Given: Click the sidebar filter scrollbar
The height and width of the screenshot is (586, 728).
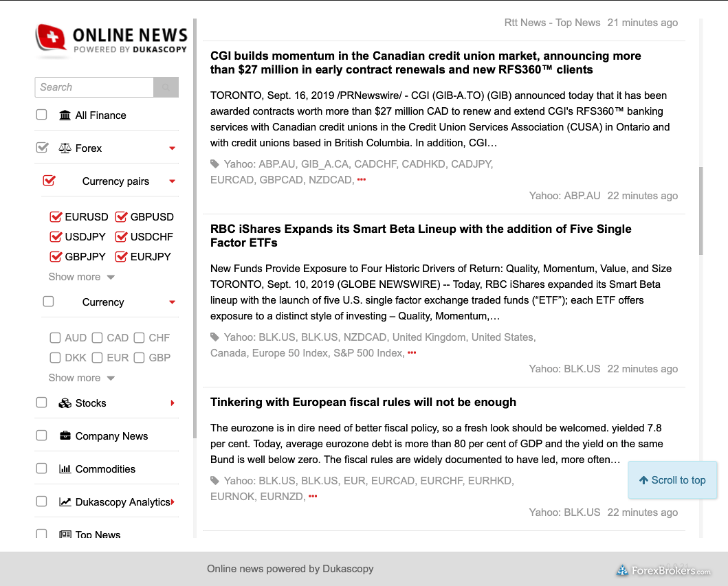Looking at the screenshot, I should 195,228.
